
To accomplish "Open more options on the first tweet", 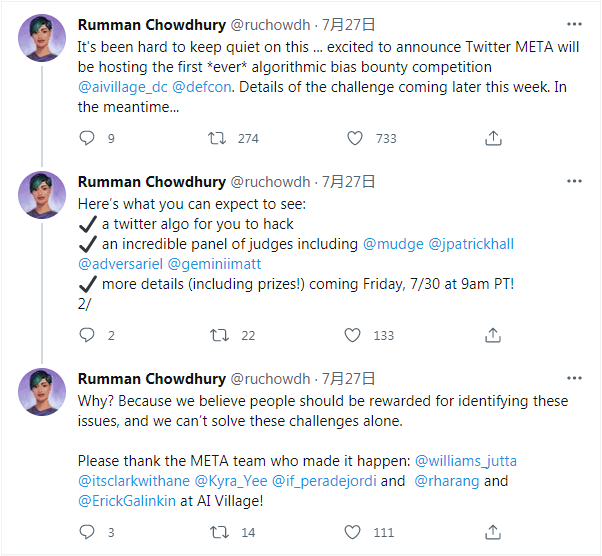I will coord(574,24).
